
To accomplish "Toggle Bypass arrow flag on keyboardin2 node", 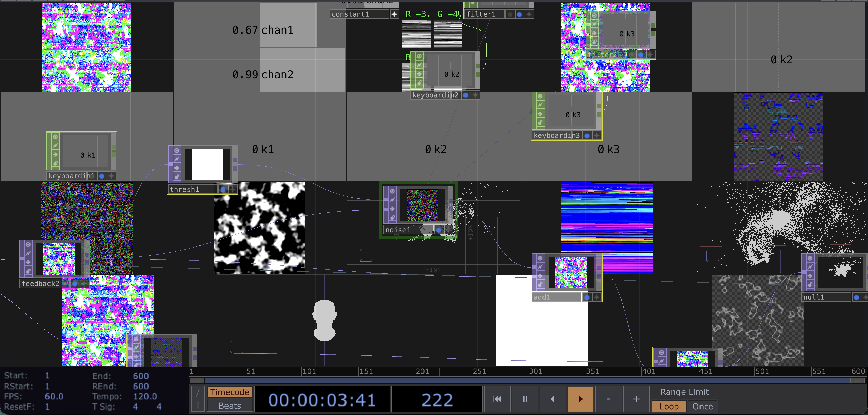I will [x=419, y=74].
